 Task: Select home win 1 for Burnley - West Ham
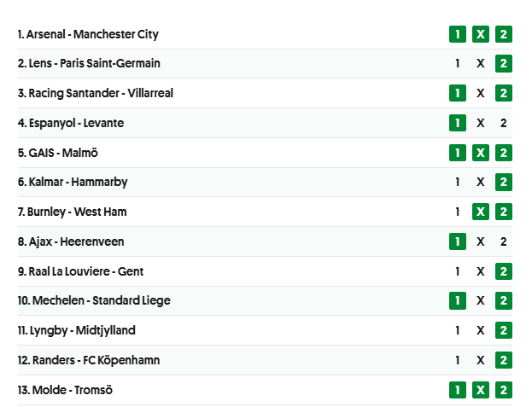(x=458, y=212)
